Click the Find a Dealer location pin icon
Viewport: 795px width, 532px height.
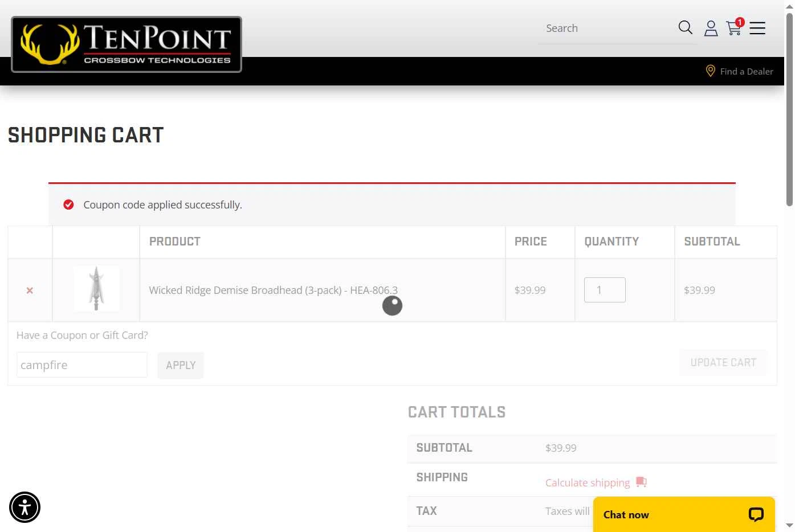tap(710, 71)
